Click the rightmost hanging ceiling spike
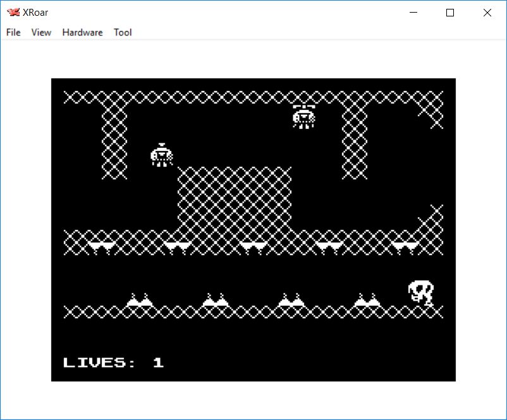Viewport: 507px width, 420px height. pos(405,247)
